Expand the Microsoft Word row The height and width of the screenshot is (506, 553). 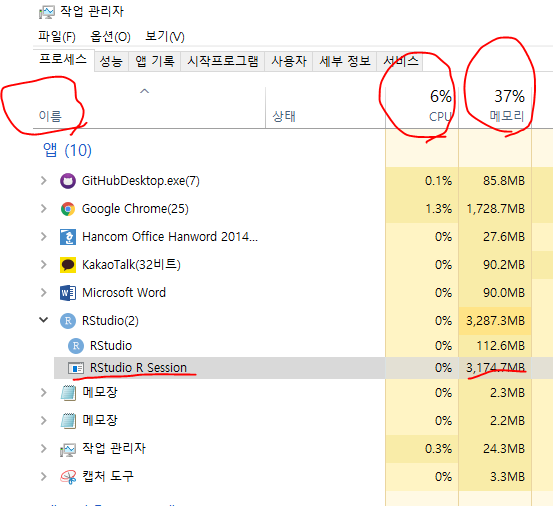(43, 292)
